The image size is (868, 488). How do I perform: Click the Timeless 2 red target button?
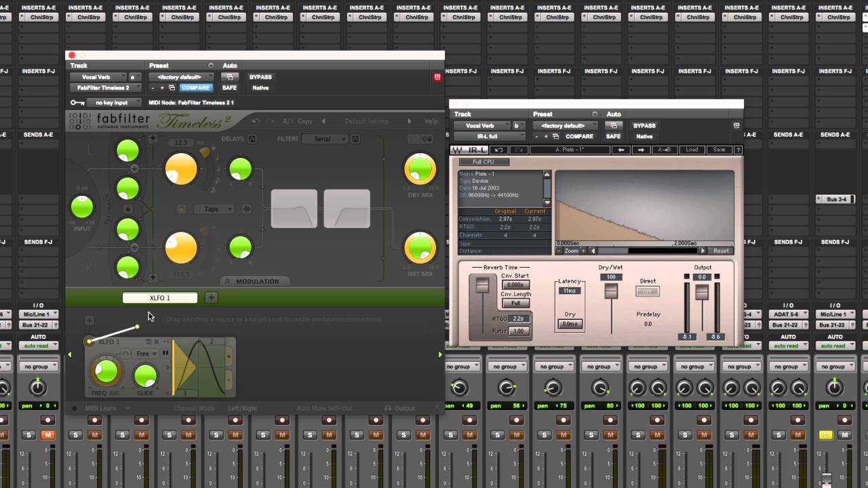coord(437,77)
